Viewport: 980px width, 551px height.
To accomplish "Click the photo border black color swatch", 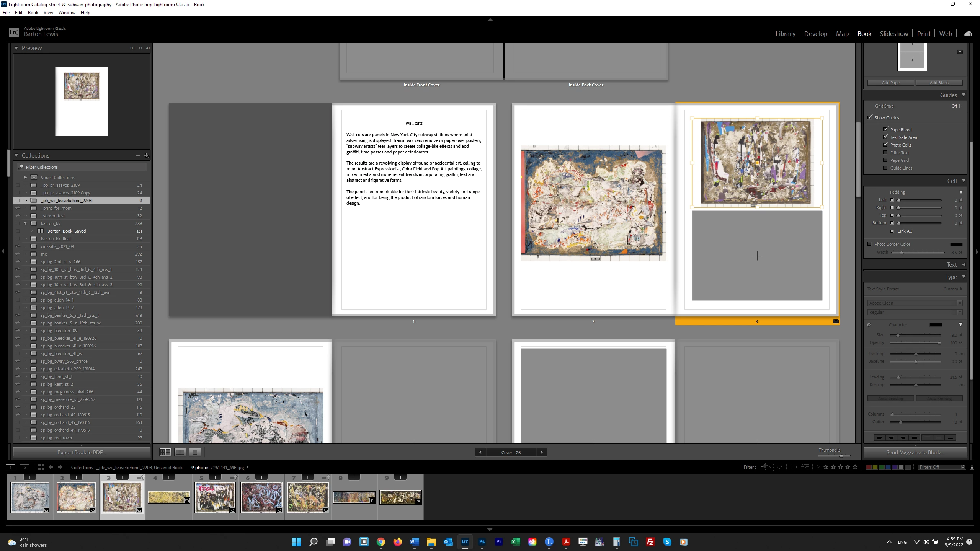I will coord(956,244).
